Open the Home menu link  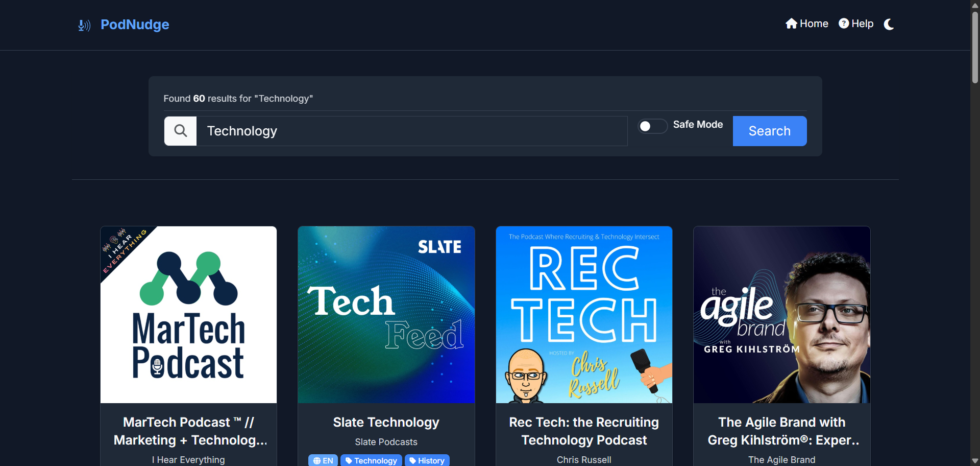814,24
